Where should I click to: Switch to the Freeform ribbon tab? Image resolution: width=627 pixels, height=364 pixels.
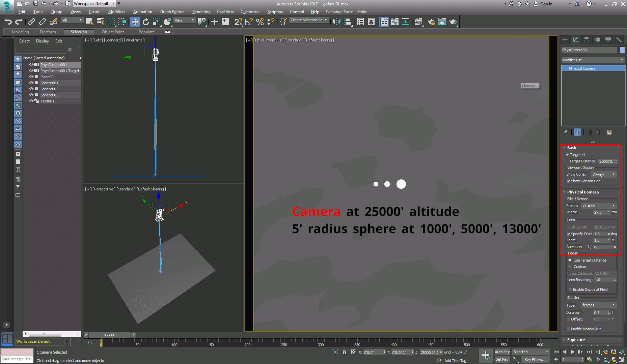[48, 32]
